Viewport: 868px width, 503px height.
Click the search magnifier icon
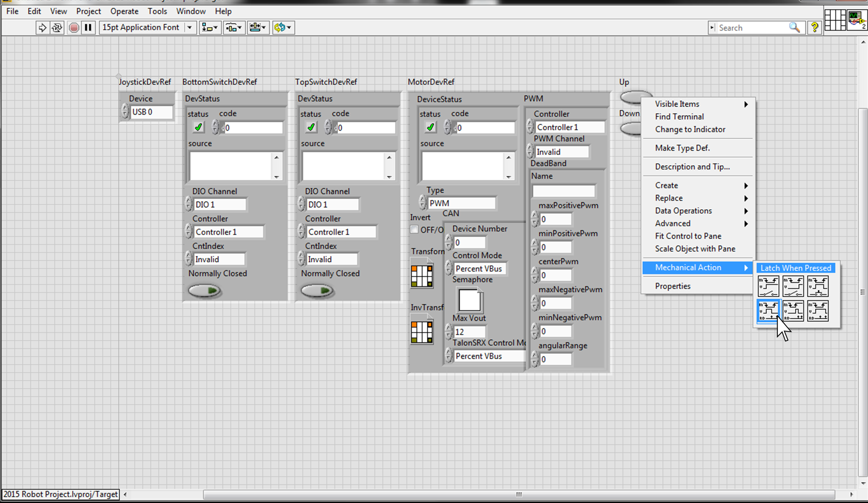794,28
